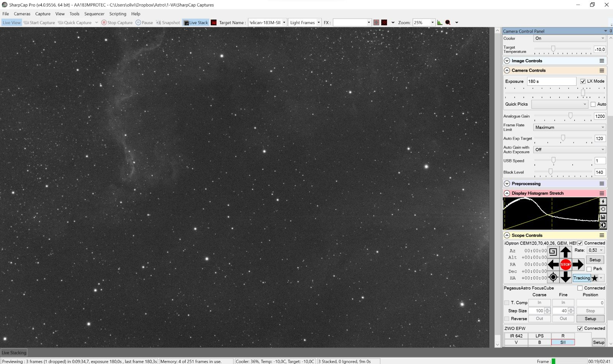
Task: Click the up arrow to slew the mount
Action: [x=565, y=252]
